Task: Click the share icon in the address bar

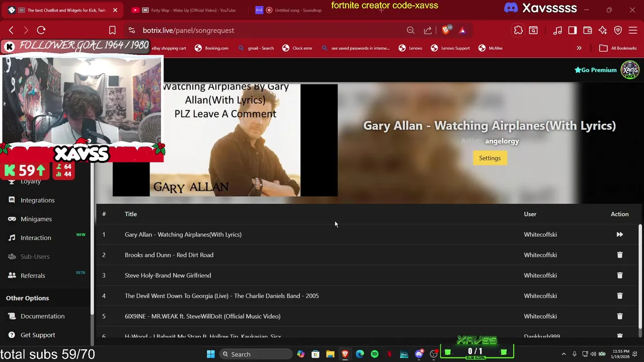Action: [x=428, y=30]
